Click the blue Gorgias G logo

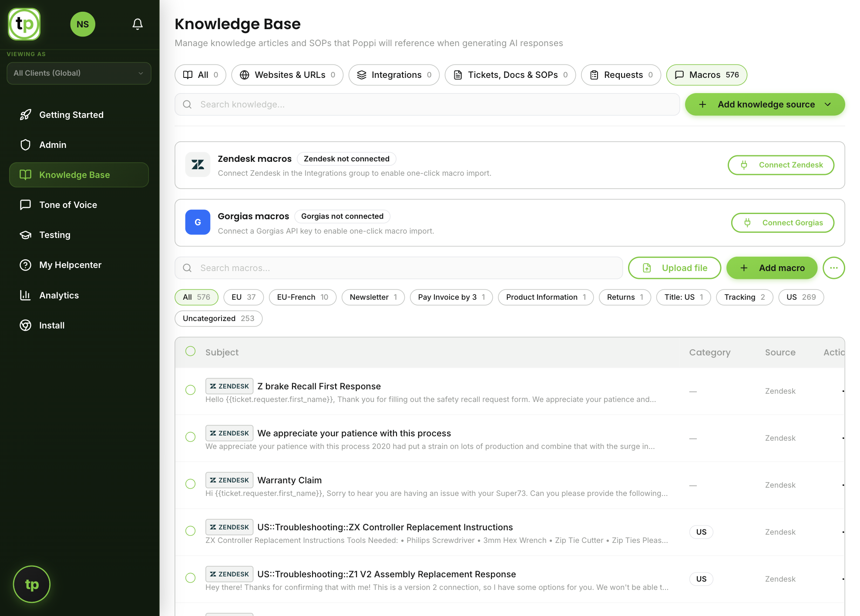(198, 222)
